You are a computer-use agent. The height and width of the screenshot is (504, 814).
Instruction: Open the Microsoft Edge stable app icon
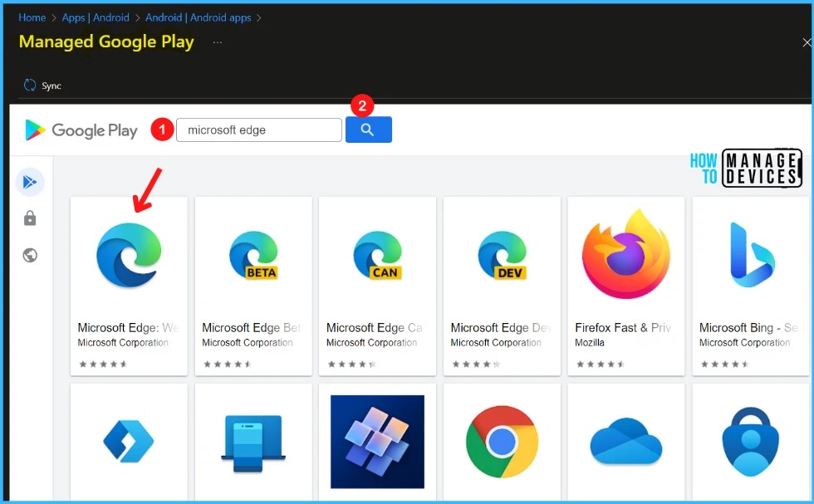(129, 255)
